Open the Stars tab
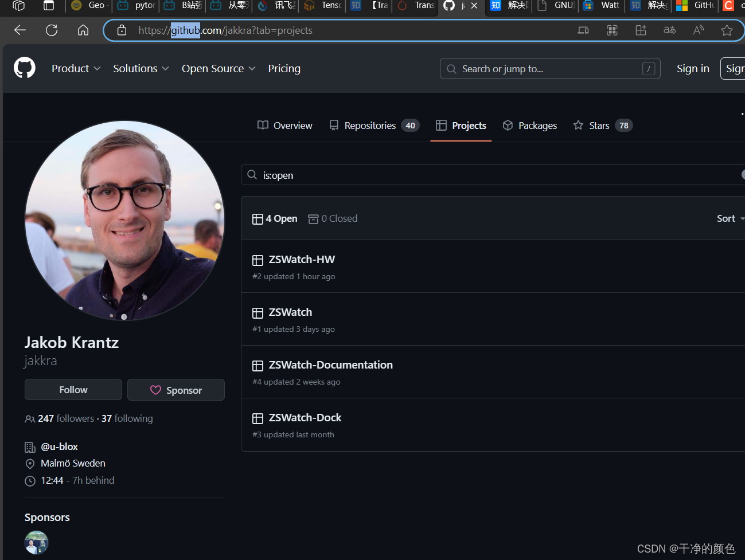Image resolution: width=745 pixels, height=560 pixels. tap(599, 125)
